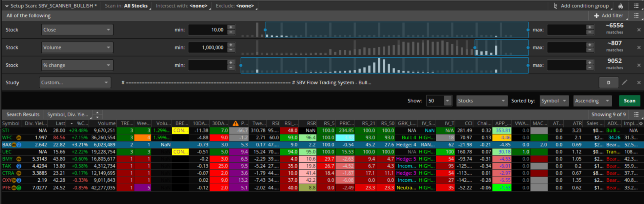Click the pencil icon to edit custom study

click(x=624, y=82)
